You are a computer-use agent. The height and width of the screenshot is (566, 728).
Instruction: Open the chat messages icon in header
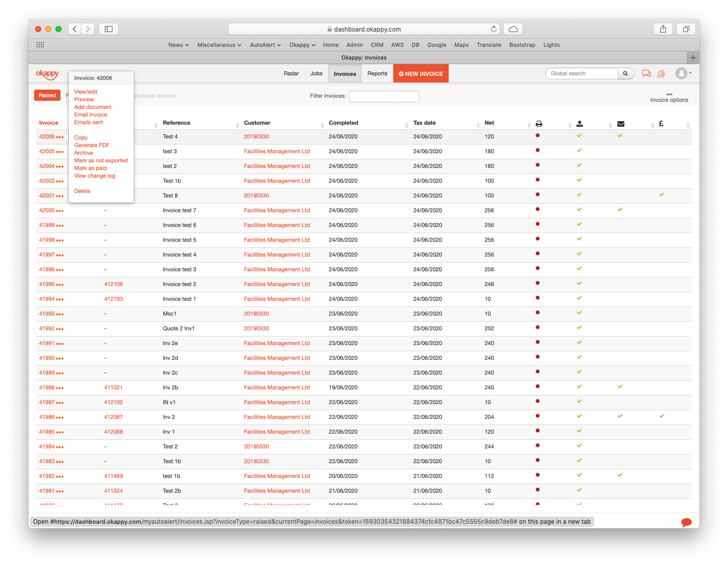[x=646, y=73]
